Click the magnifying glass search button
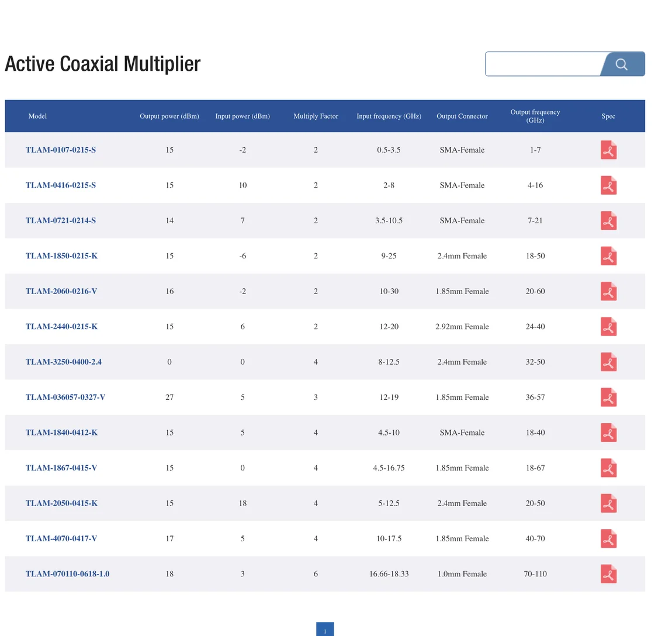This screenshot has width=672, height=636. [x=622, y=64]
